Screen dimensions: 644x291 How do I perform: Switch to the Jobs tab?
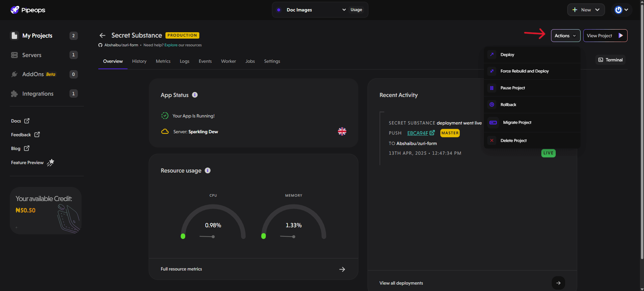coord(250,61)
